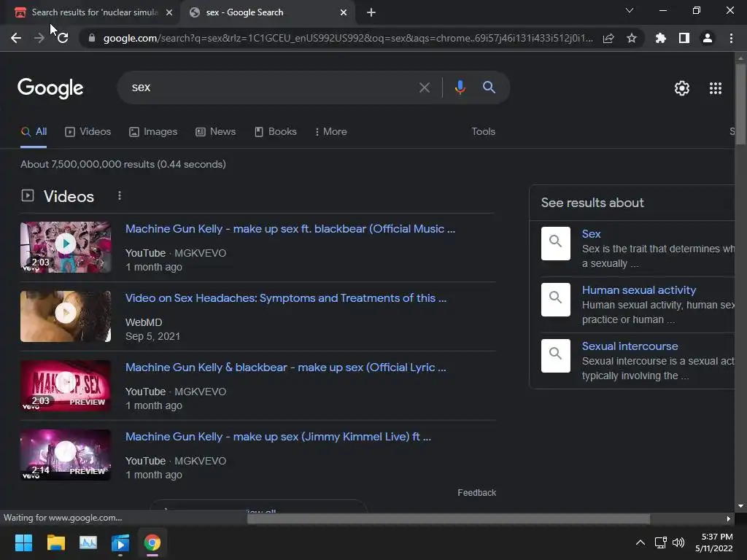Click the site lock icon in address bar

tap(91, 38)
